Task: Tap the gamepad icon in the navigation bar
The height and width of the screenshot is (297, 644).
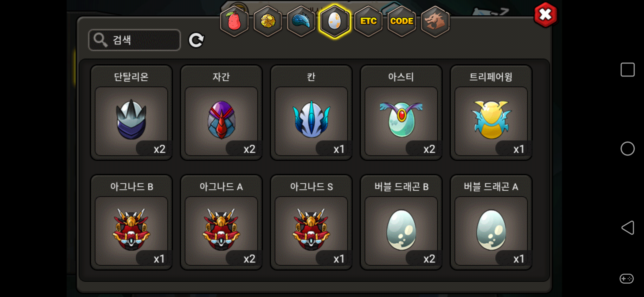Action: point(626,278)
